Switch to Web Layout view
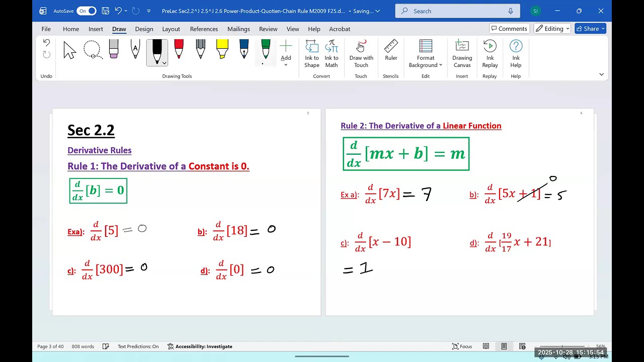The width and height of the screenshot is (644, 362). 522,346
